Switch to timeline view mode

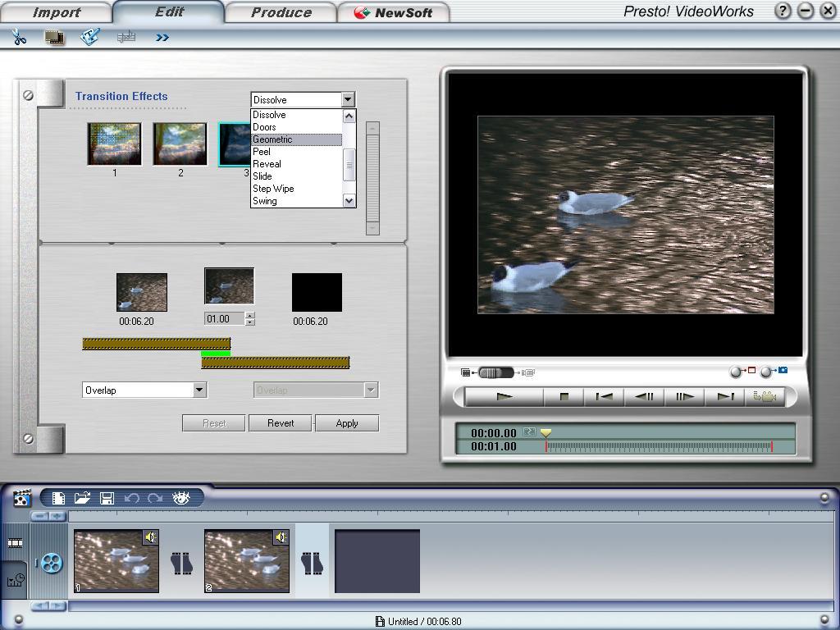coord(15,580)
